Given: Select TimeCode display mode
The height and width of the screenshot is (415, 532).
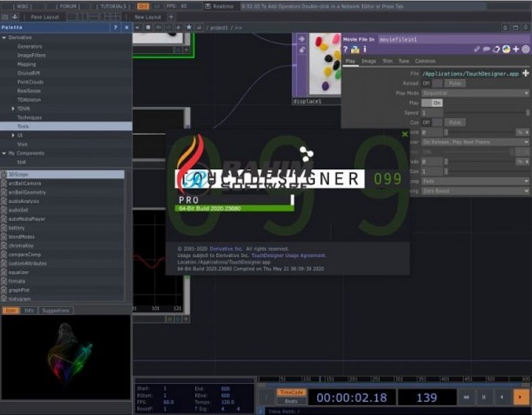Looking at the screenshot, I should coord(292,392).
